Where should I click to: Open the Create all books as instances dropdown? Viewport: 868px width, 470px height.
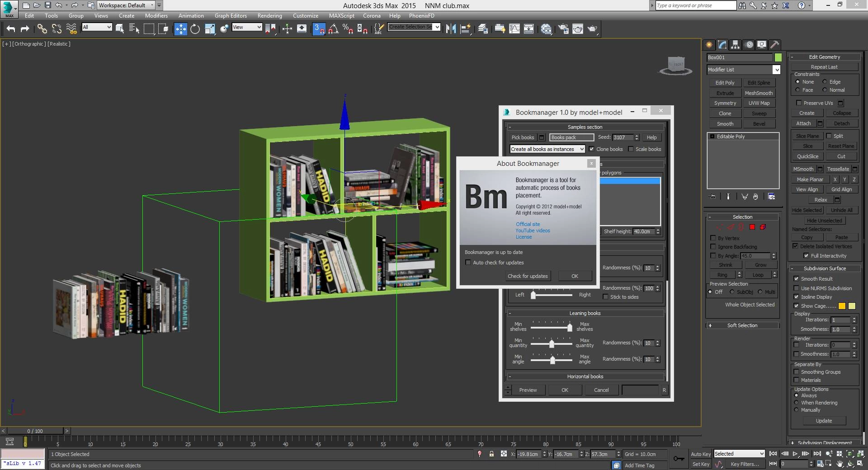[547, 149]
